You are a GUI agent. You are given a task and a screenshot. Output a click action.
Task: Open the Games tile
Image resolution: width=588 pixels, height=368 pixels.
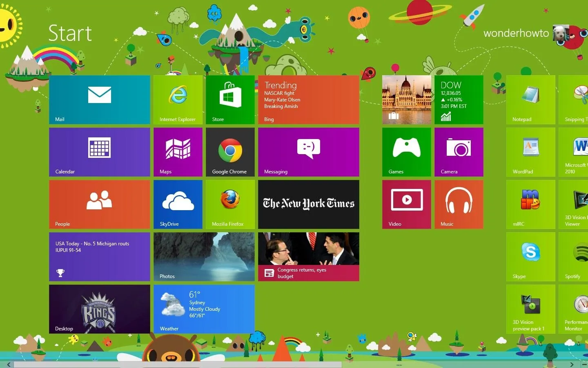point(407,152)
